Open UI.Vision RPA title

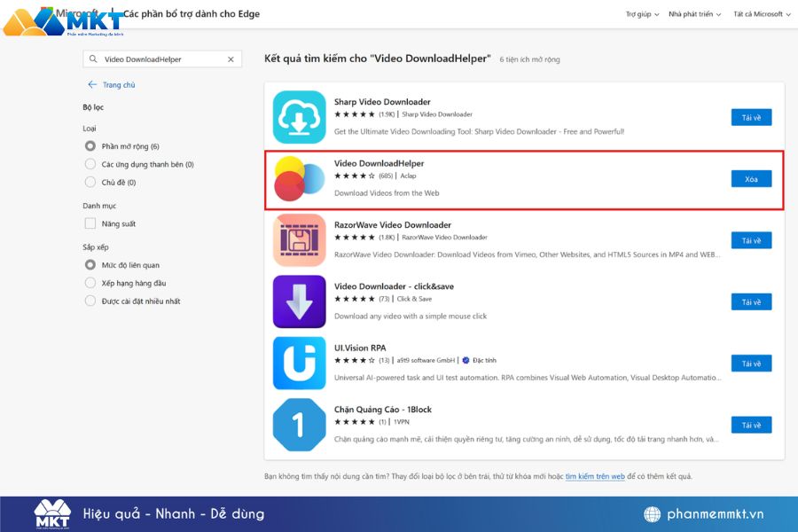(360, 348)
